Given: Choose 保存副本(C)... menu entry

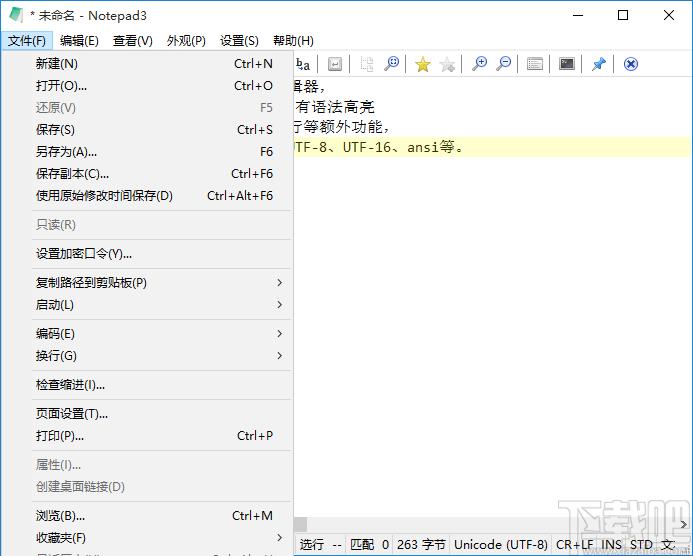Looking at the screenshot, I should tap(147, 174).
